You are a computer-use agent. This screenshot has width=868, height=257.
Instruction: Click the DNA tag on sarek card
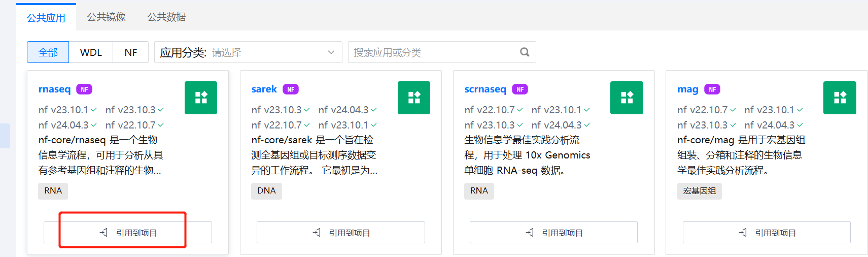[x=266, y=191]
